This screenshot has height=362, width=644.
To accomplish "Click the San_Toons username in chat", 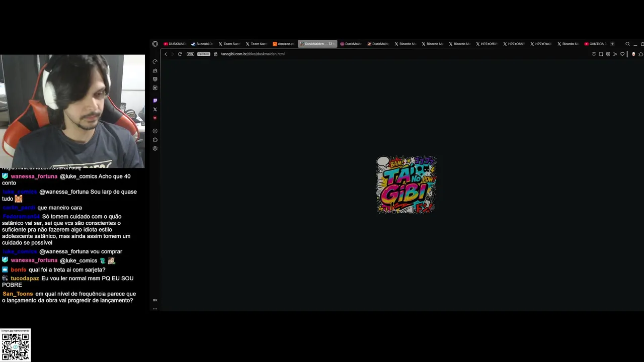I will click(x=18, y=294).
